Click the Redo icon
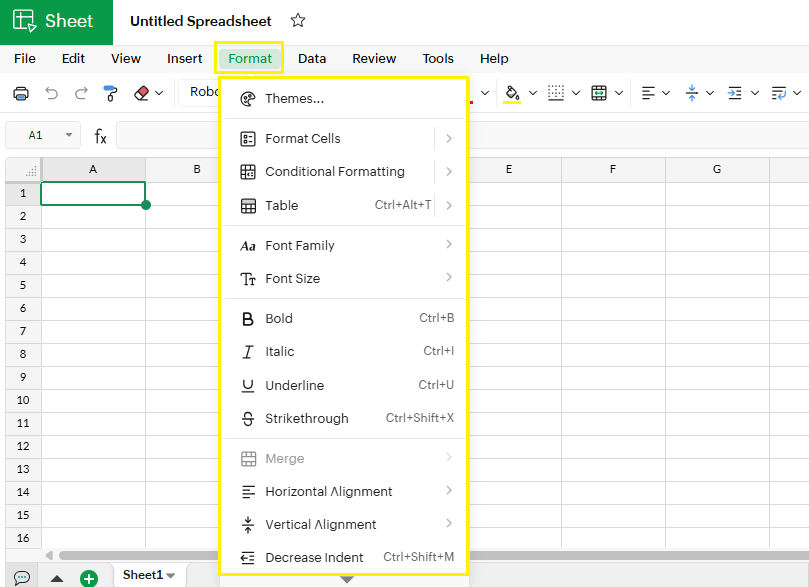 [80, 92]
